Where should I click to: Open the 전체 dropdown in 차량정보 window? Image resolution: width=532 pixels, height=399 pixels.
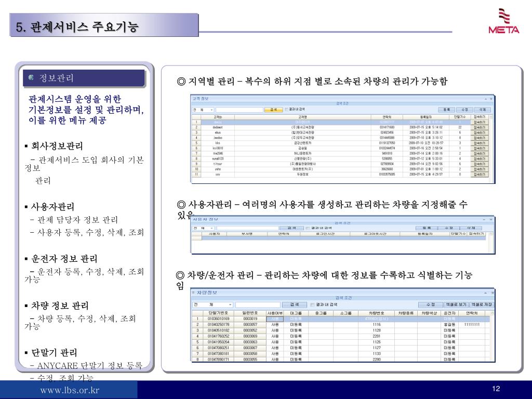pos(212,304)
